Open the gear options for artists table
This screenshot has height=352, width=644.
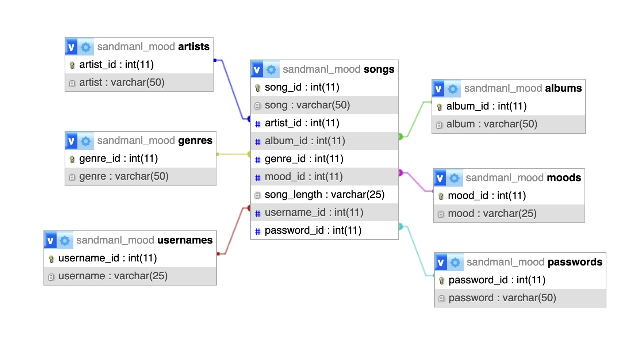tap(86, 47)
